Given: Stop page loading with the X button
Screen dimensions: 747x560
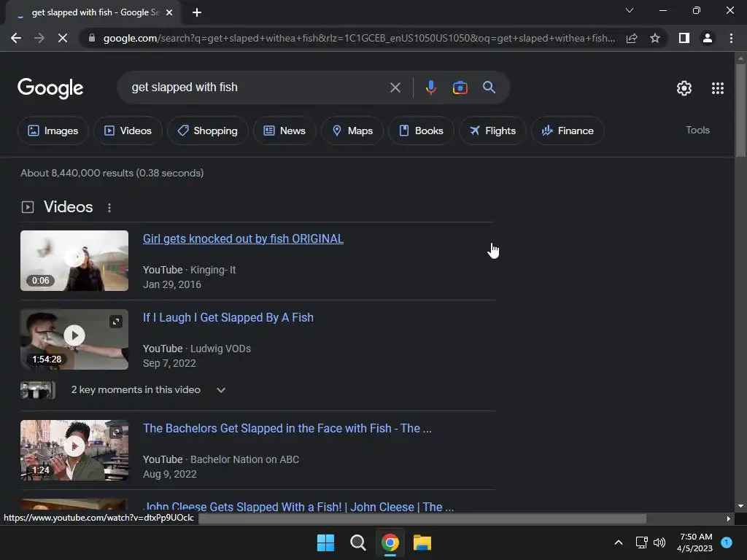Looking at the screenshot, I should coord(63,38).
